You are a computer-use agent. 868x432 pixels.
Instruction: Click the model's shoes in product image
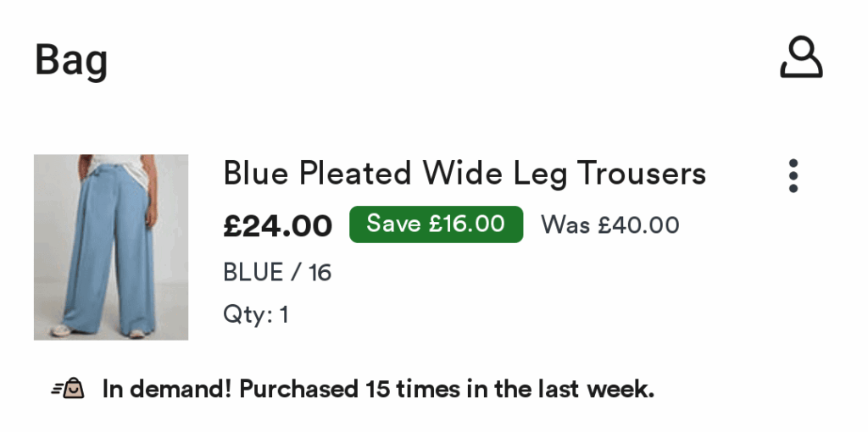[98, 331]
